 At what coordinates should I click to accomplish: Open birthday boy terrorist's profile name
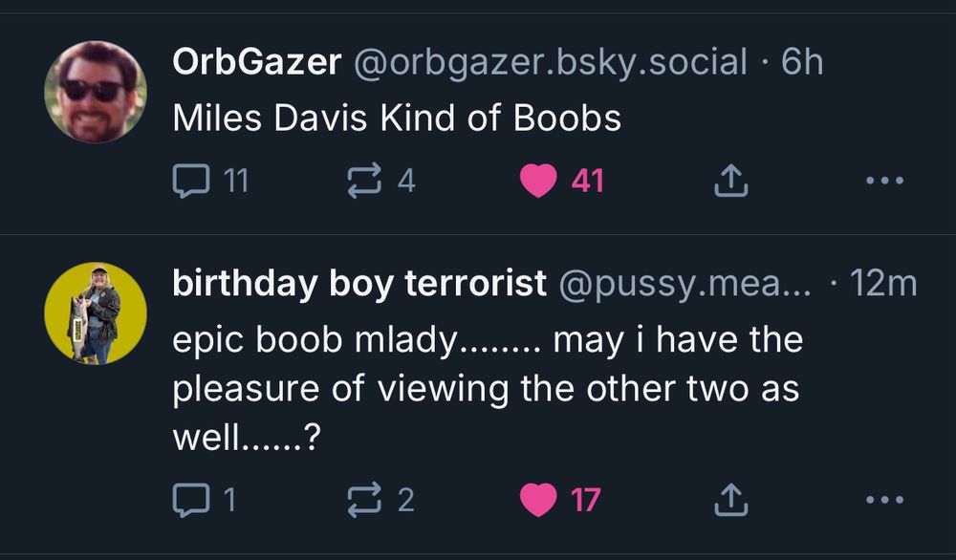coord(358,283)
